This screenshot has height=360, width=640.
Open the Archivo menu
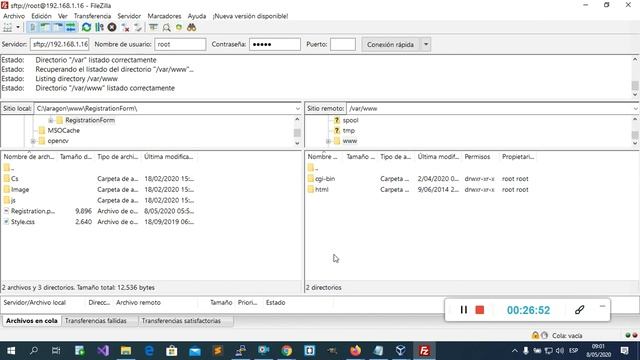tap(14, 16)
